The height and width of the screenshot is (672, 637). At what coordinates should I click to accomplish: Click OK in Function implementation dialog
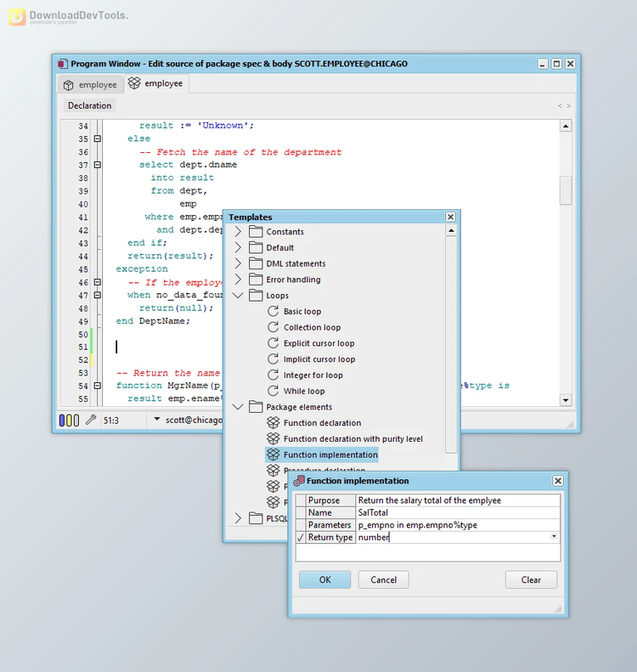pyautogui.click(x=324, y=579)
